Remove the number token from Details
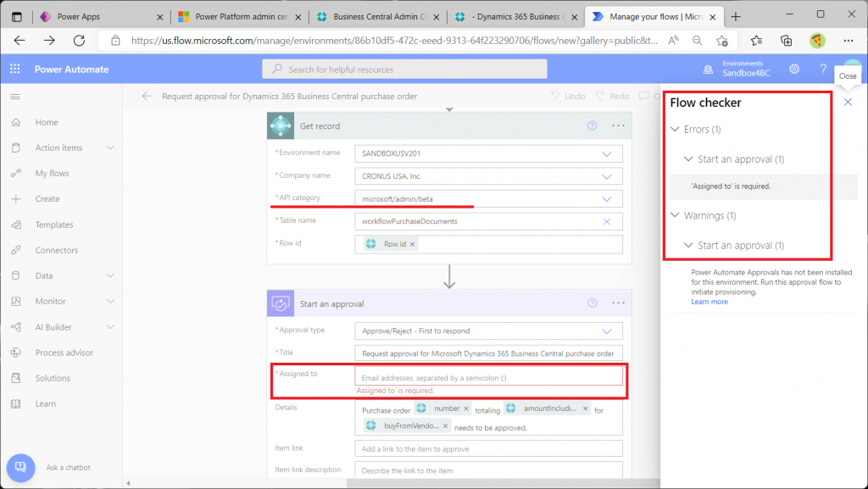The height and width of the screenshot is (489, 868). pos(466,408)
